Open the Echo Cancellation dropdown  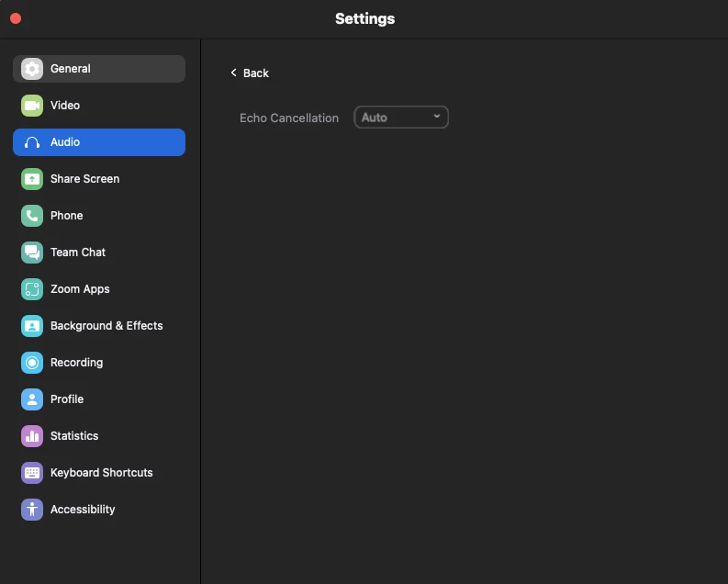[401, 118]
